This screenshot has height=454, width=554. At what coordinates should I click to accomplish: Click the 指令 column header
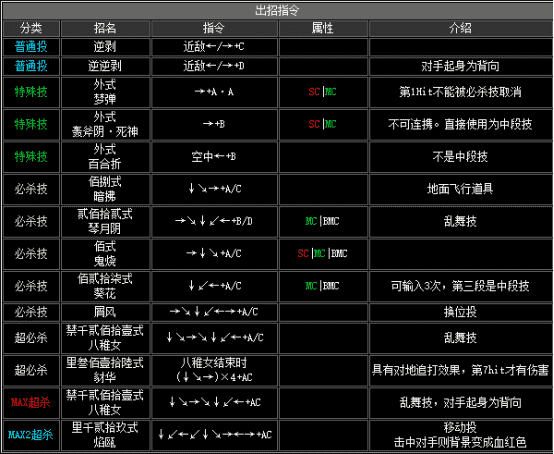coord(214,28)
